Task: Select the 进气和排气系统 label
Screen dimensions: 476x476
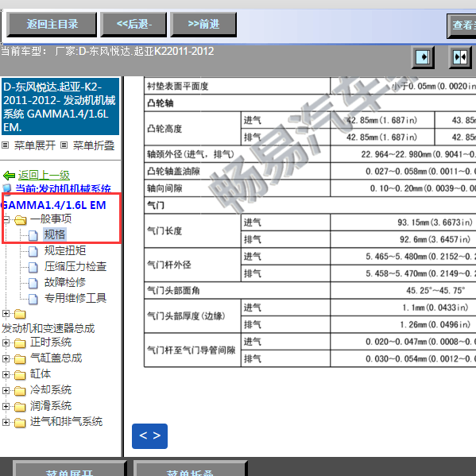Action: point(66,422)
